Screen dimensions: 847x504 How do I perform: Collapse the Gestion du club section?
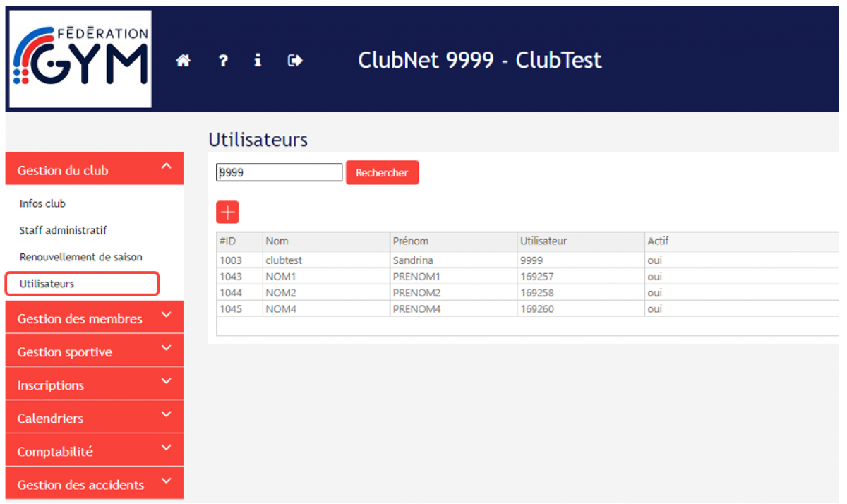click(95, 169)
